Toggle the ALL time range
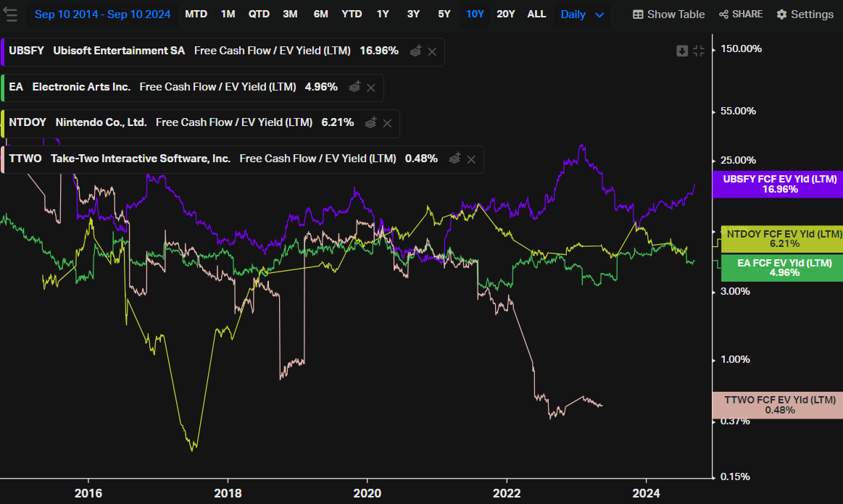 click(536, 13)
